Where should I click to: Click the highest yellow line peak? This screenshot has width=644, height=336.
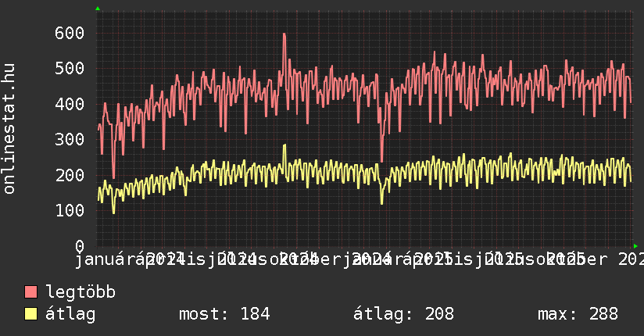coord(284,145)
